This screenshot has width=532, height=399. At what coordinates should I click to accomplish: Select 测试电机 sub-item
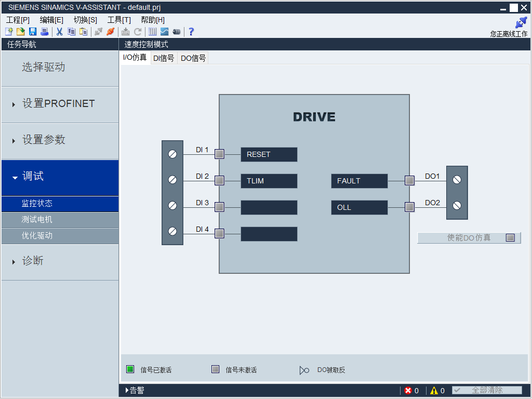click(x=60, y=220)
